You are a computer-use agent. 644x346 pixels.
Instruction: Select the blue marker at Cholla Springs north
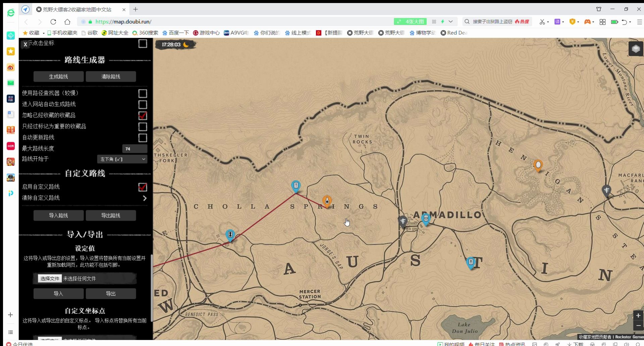296,186
